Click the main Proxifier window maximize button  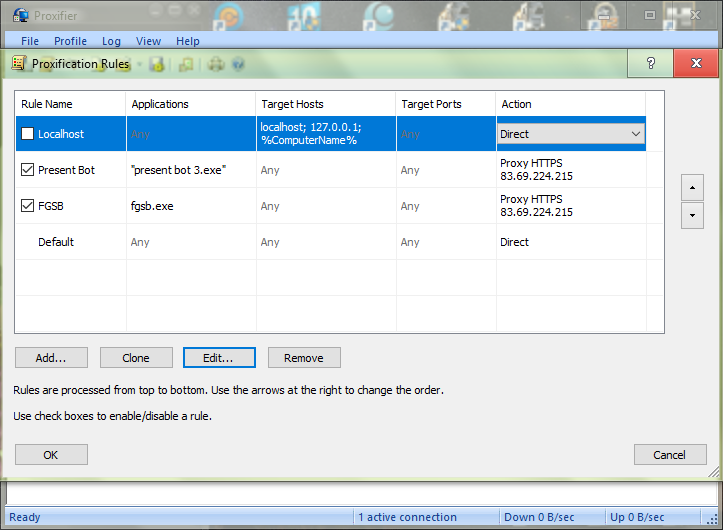click(x=650, y=15)
